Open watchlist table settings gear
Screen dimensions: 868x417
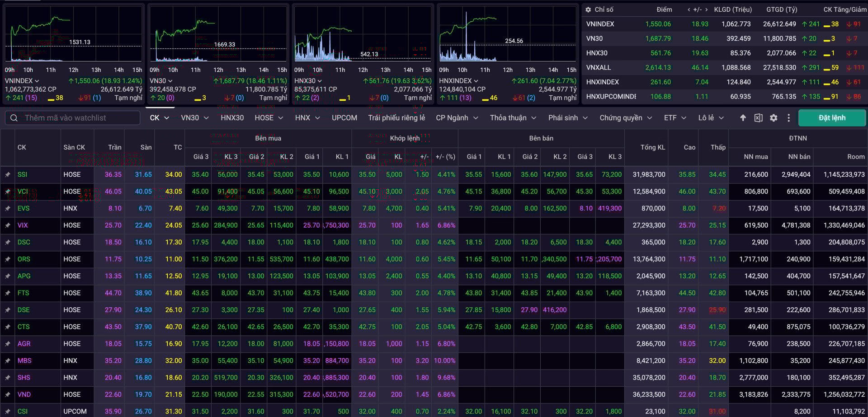click(774, 118)
